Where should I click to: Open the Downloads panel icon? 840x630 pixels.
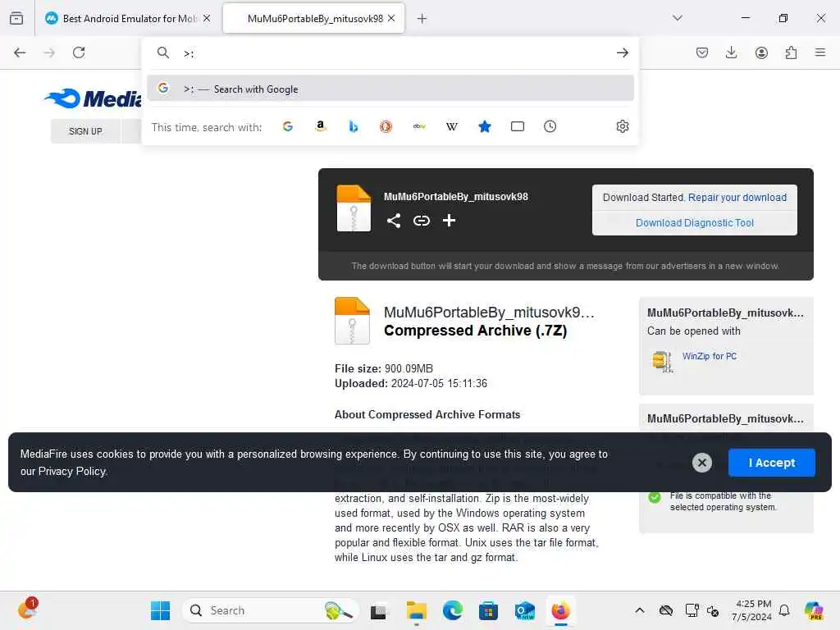point(731,52)
